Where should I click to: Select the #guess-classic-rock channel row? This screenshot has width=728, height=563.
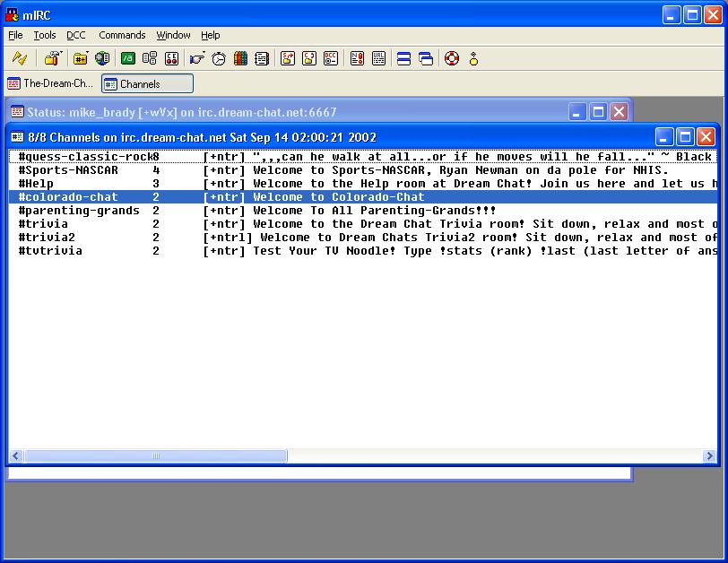coord(363,157)
